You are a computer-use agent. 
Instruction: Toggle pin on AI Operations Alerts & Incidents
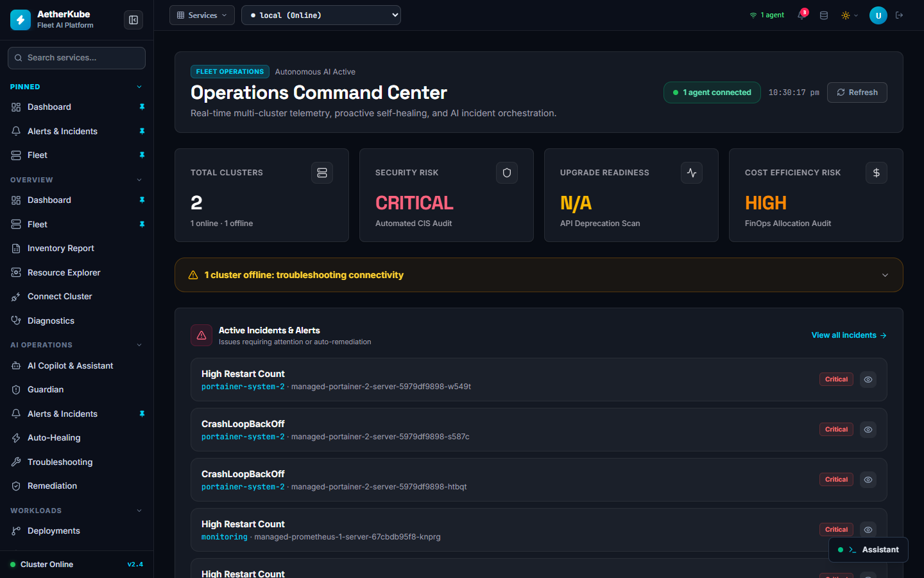pyautogui.click(x=142, y=414)
